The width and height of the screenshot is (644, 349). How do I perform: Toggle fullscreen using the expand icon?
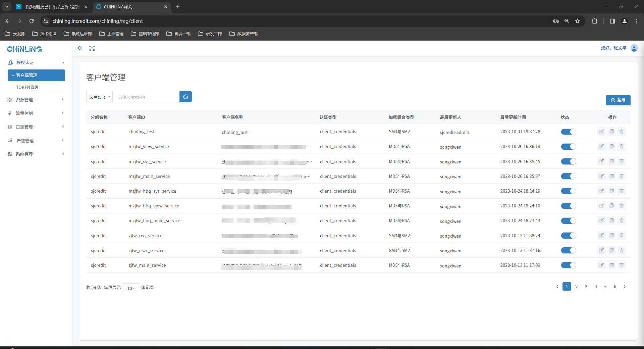(x=92, y=48)
